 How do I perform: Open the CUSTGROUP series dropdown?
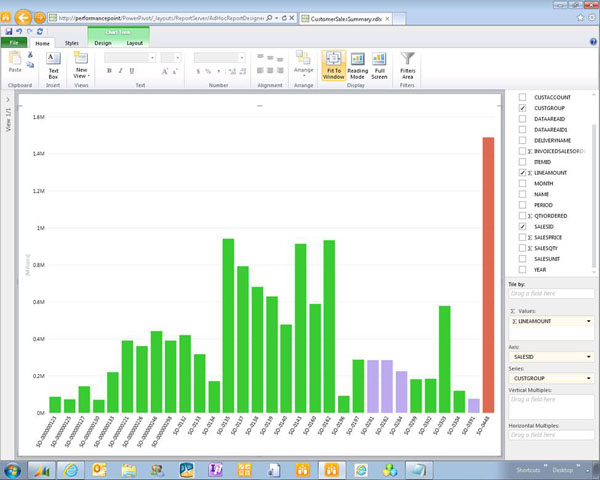(x=589, y=378)
